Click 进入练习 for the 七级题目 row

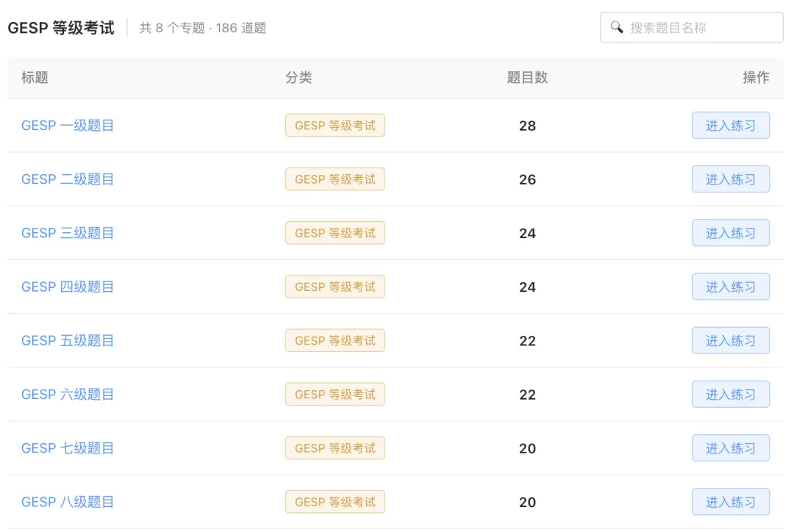(x=731, y=448)
